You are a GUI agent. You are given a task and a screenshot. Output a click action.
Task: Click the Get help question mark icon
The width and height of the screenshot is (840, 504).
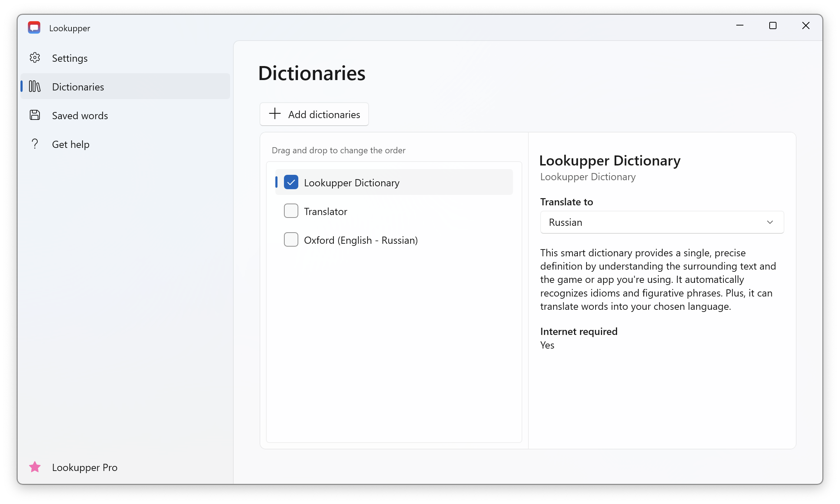pyautogui.click(x=35, y=144)
